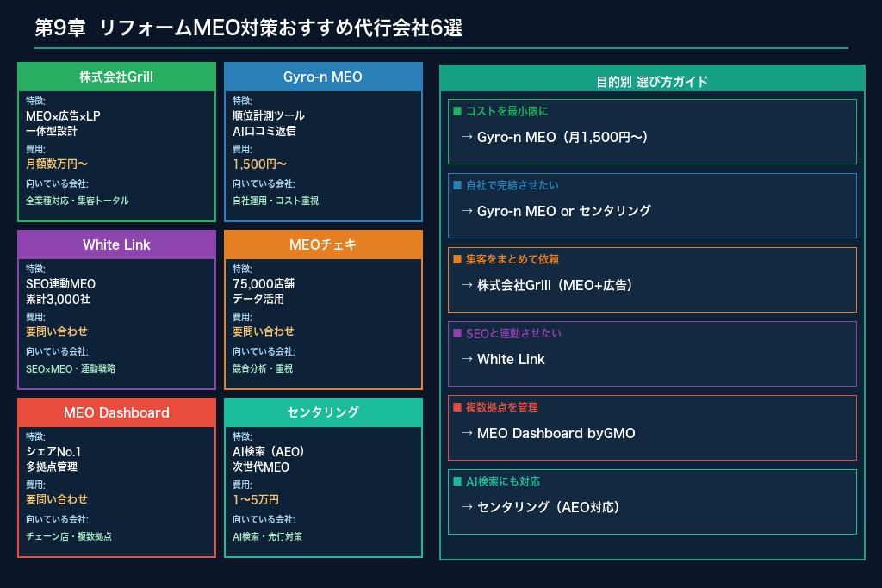Screen dimensions: 882x588
Task: Click the text チェーン店・複数拠点
Action: click(x=69, y=537)
